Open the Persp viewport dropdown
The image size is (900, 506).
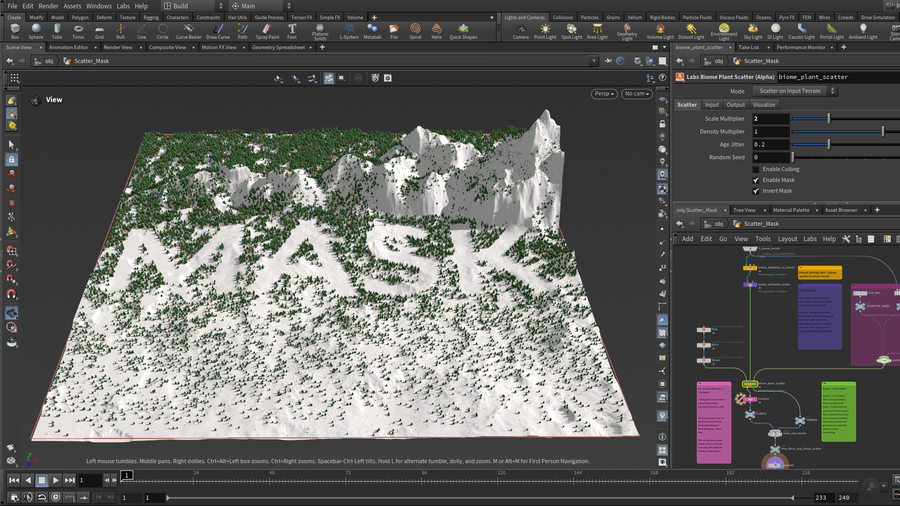603,94
